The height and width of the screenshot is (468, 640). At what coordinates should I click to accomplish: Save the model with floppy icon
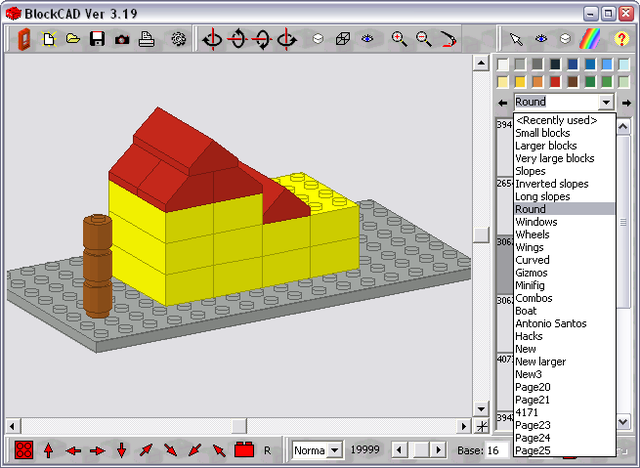tap(97, 39)
